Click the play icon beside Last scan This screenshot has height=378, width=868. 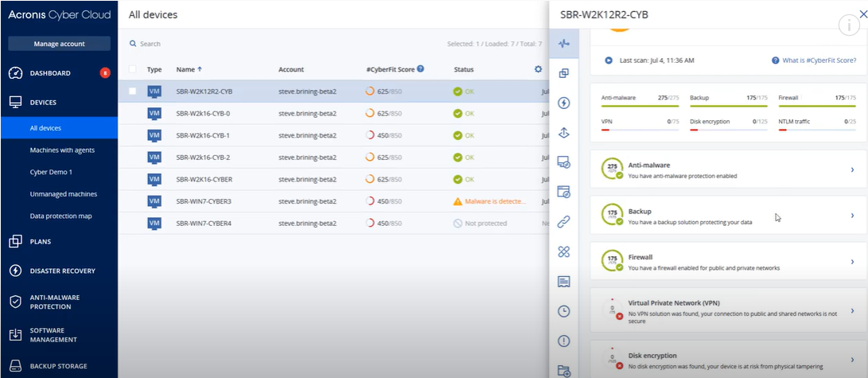coord(609,60)
